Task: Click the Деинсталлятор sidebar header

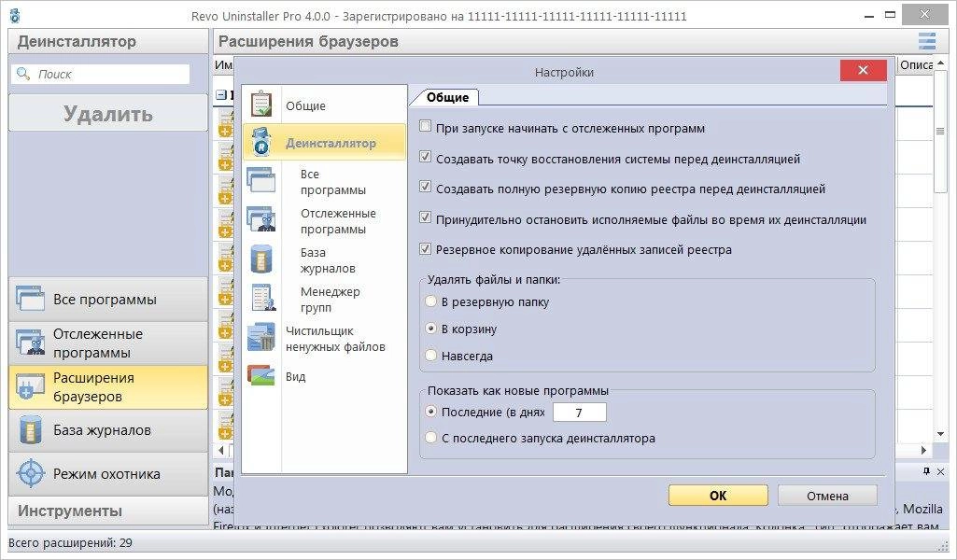Action: 108,41
